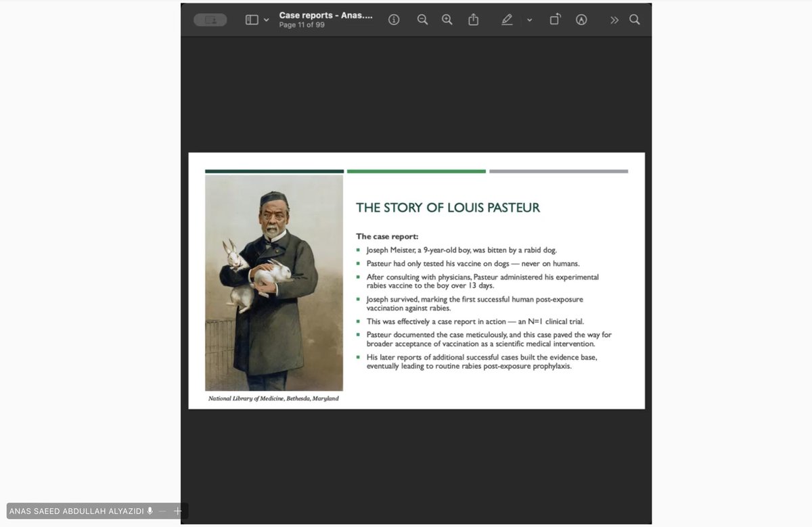
Task: Open the sidebar view options chevron
Action: (267, 20)
